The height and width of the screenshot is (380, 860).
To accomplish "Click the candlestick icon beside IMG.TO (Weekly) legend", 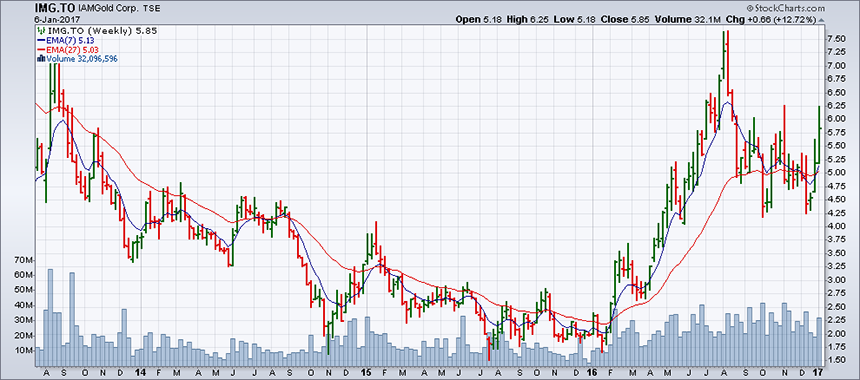I will [x=40, y=31].
